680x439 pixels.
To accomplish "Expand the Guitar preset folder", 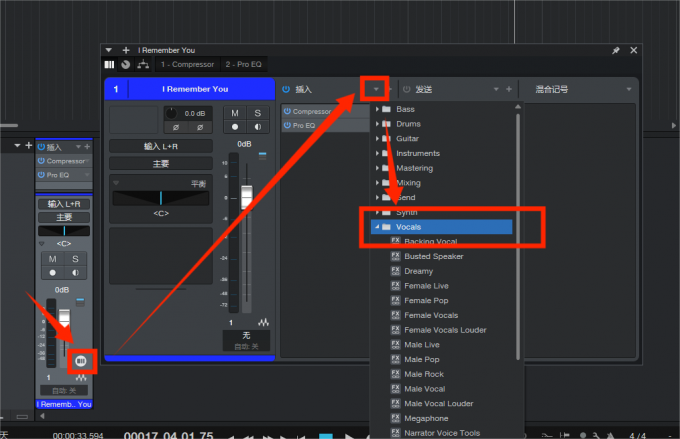I will point(377,139).
